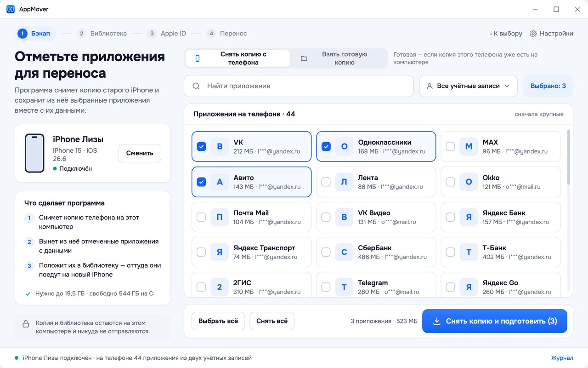Image resolution: width=588 pixels, height=368 pixels.
Task: Click the app list vertical scrollbar
Action: coord(569,157)
